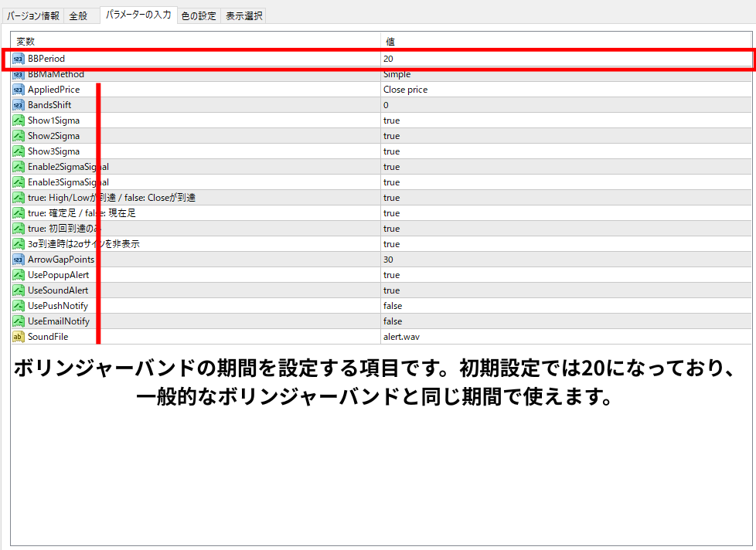Click the 値 column header
This screenshot has height=550, width=756.
[390, 41]
